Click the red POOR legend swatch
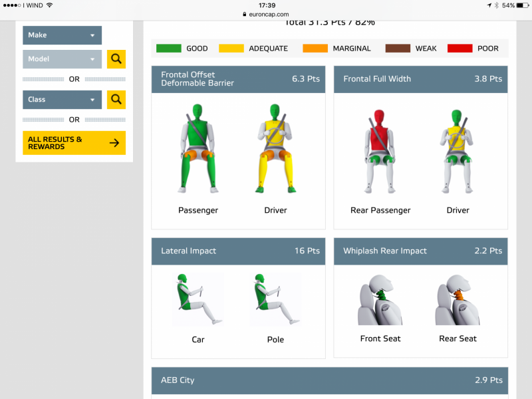The height and width of the screenshot is (399, 532). [460, 49]
